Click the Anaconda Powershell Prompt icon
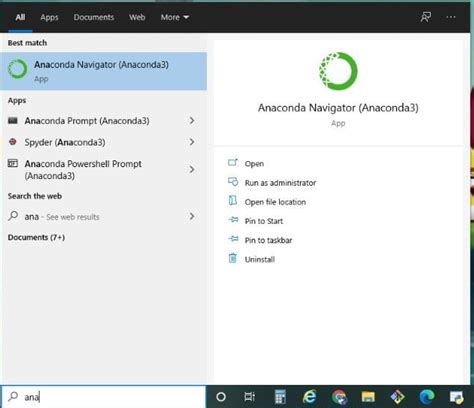474x408 pixels. point(13,163)
